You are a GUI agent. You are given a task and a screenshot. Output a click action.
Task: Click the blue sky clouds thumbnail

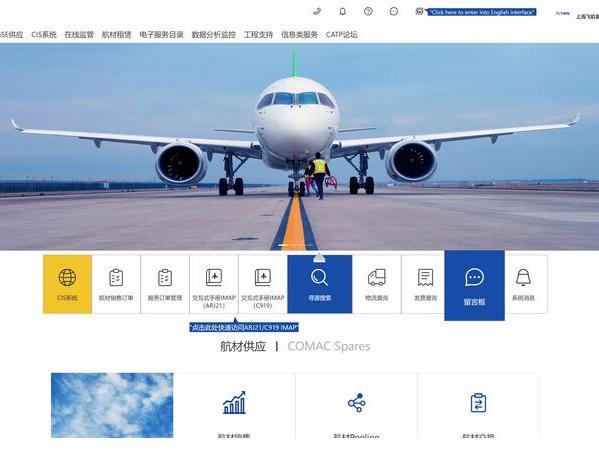[112, 405]
